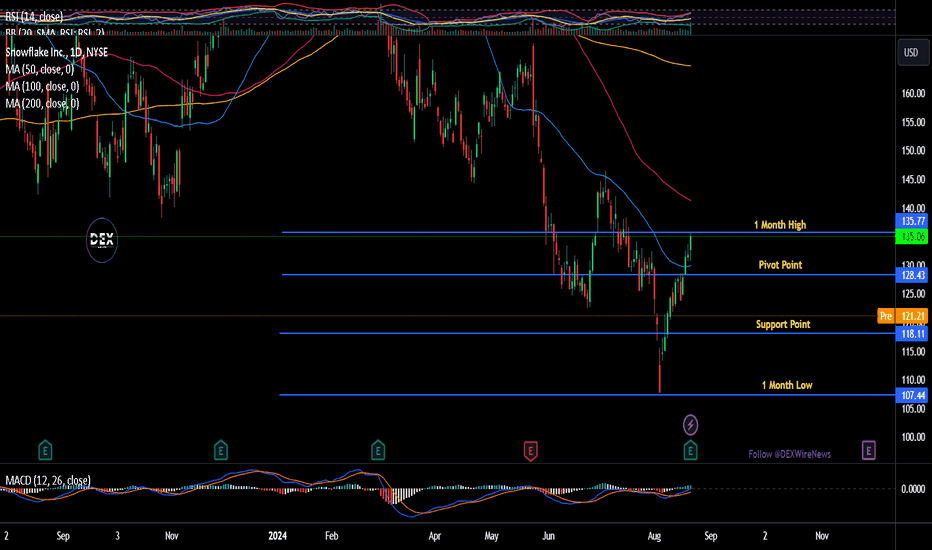Select the 'Pivot Point' text label
The image size is (932, 550).
tap(780, 265)
